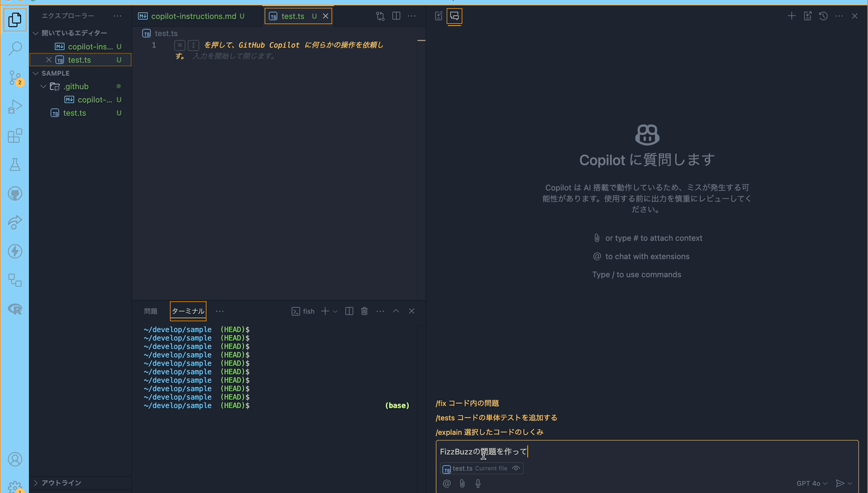The height and width of the screenshot is (493, 868).
Task: Select the Run and Debug icon
Action: 15,107
